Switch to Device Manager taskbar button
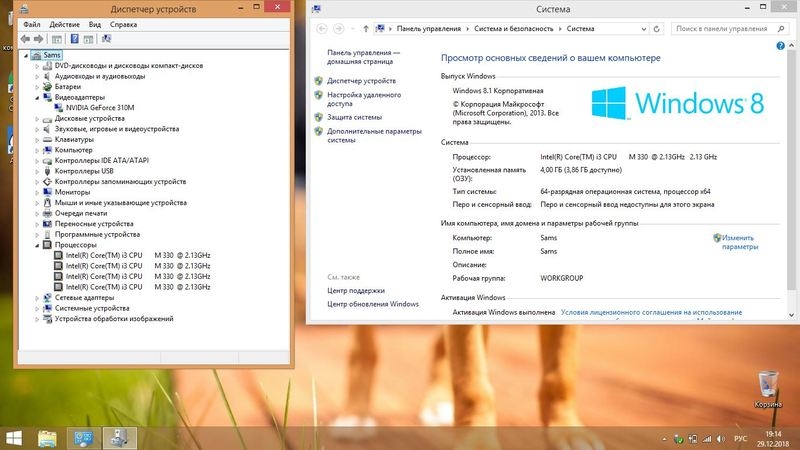Screen dimensions: 800x450 point(119,438)
